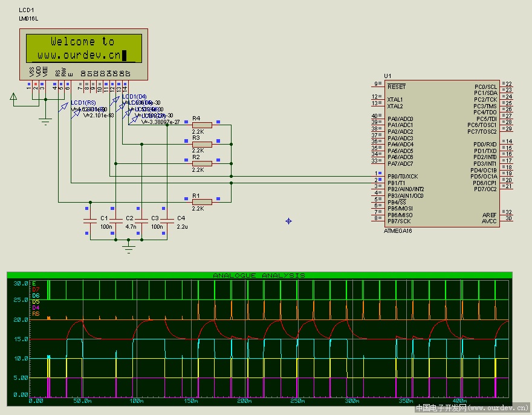
Task: Click the blue origin marker crosshair
Action: click(x=288, y=221)
